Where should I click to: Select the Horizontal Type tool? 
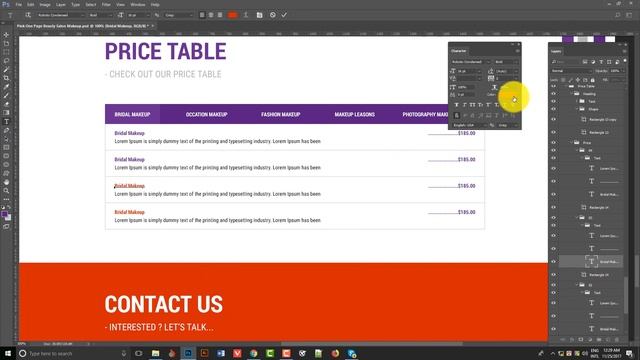6,122
